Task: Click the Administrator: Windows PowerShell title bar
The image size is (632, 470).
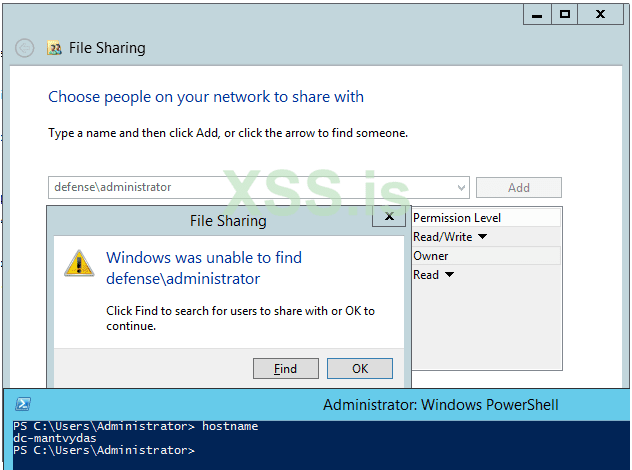Action: click(x=317, y=404)
